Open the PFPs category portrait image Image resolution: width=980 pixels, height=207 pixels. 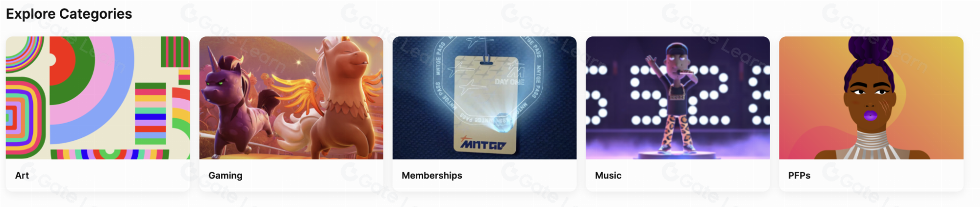point(871,98)
